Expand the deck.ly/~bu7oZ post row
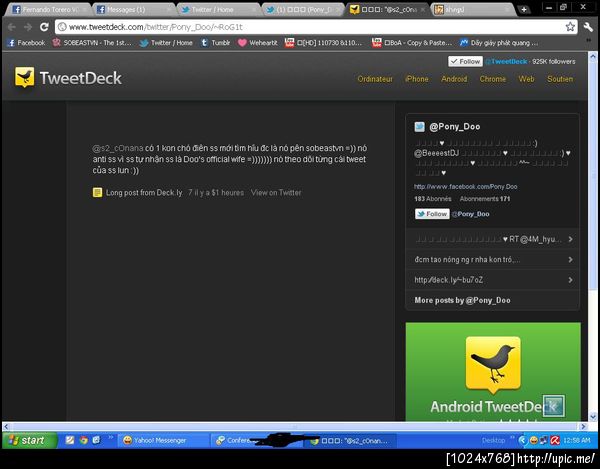The image size is (600, 469). 492,280
